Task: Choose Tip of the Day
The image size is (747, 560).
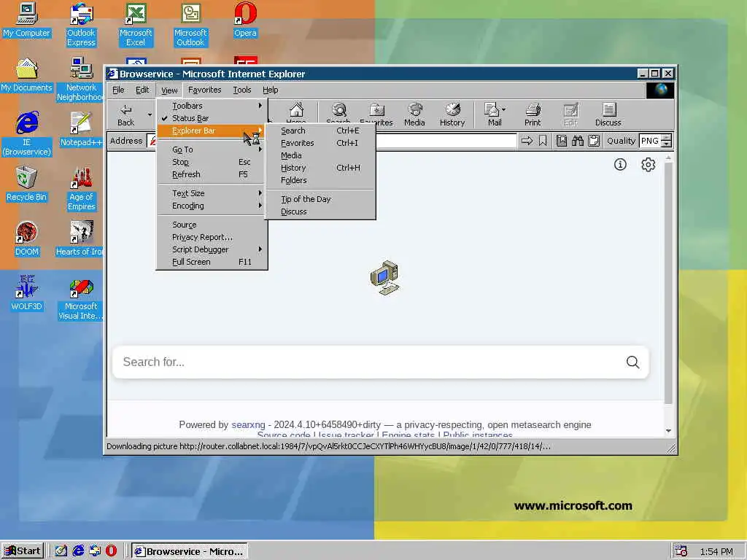Action: pos(320,199)
